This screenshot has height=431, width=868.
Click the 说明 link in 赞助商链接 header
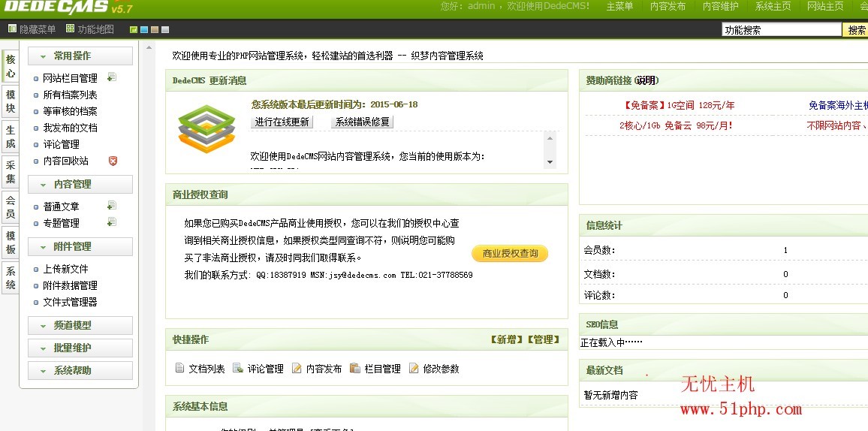[646, 81]
